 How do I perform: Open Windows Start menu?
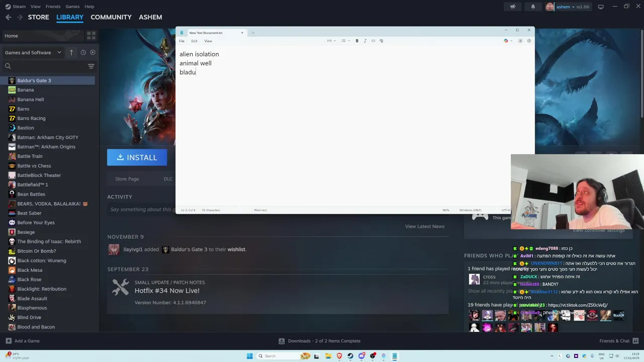(x=250, y=356)
